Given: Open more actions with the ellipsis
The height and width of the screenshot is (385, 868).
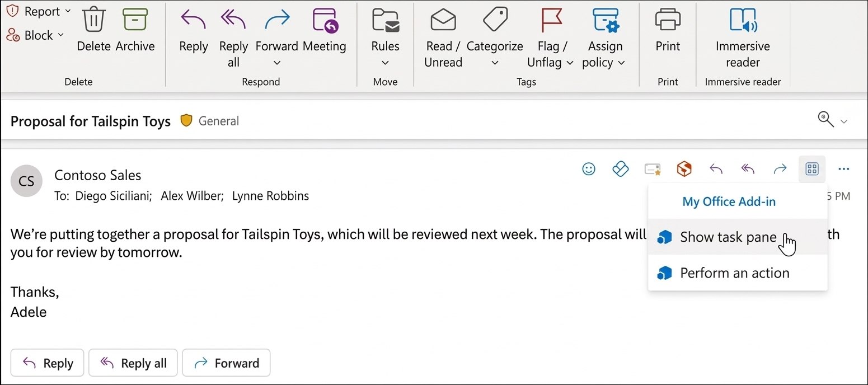Looking at the screenshot, I should coord(844,168).
